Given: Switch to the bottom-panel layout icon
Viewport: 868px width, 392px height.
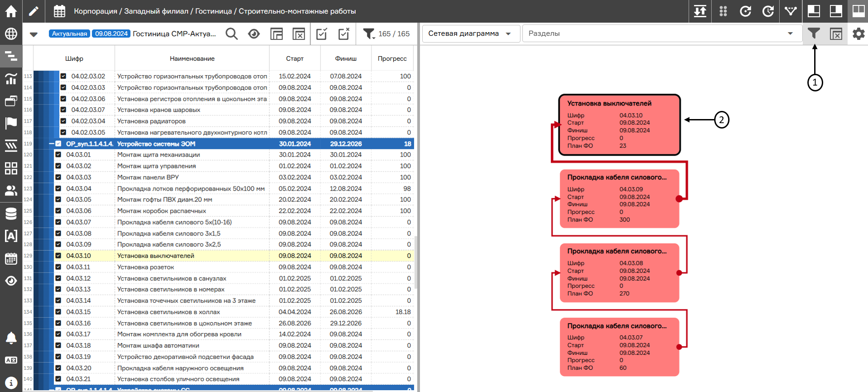Looking at the screenshot, I should coord(836,11).
